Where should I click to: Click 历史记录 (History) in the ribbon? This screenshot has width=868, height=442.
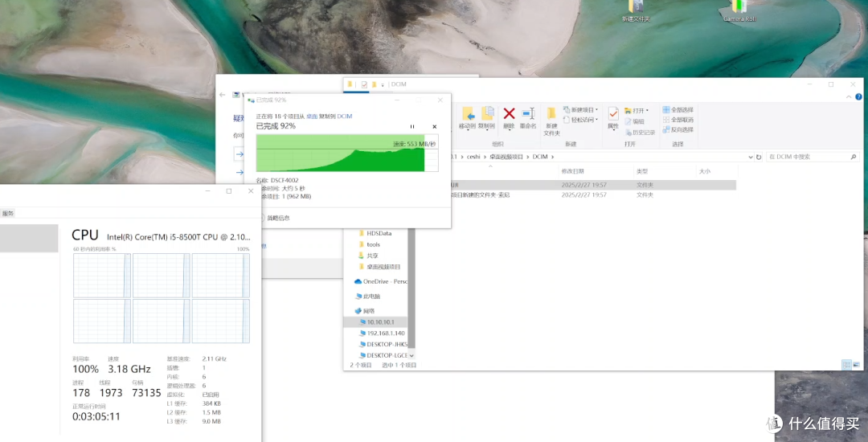pos(640,133)
